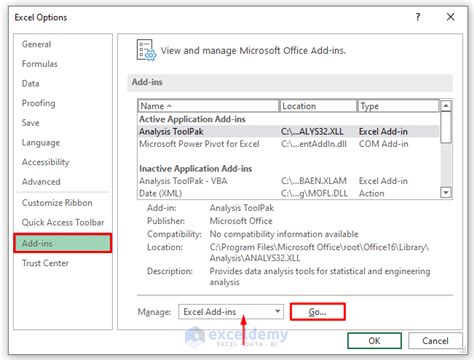This screenshot has height=360, width=474.
Task: Click the add-ins gear list icon
Action: click(146, 50)
